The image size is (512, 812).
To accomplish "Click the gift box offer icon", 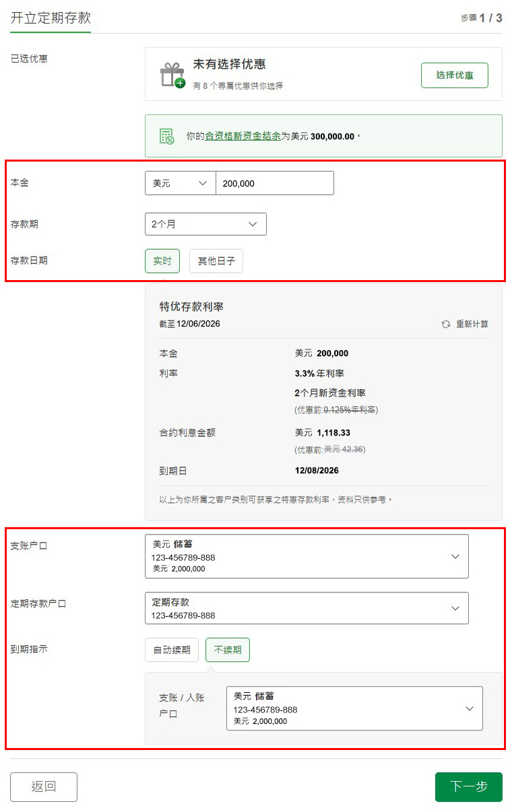I will pos(172,75).
